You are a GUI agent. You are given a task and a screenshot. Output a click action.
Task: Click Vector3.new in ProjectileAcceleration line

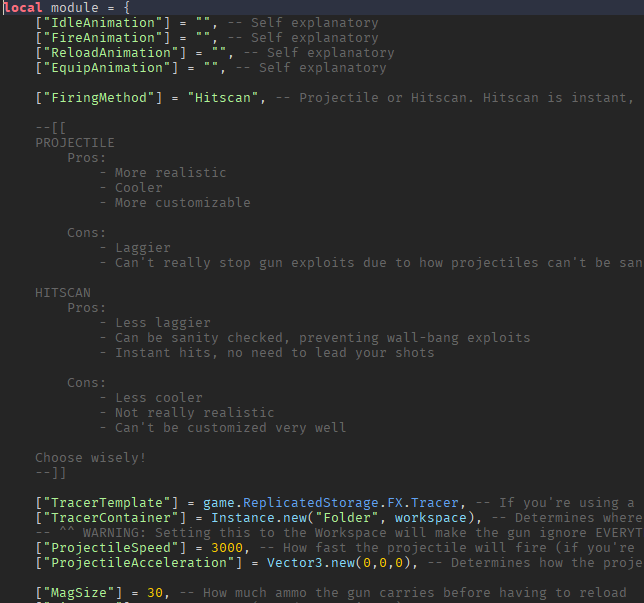(310, 563)
